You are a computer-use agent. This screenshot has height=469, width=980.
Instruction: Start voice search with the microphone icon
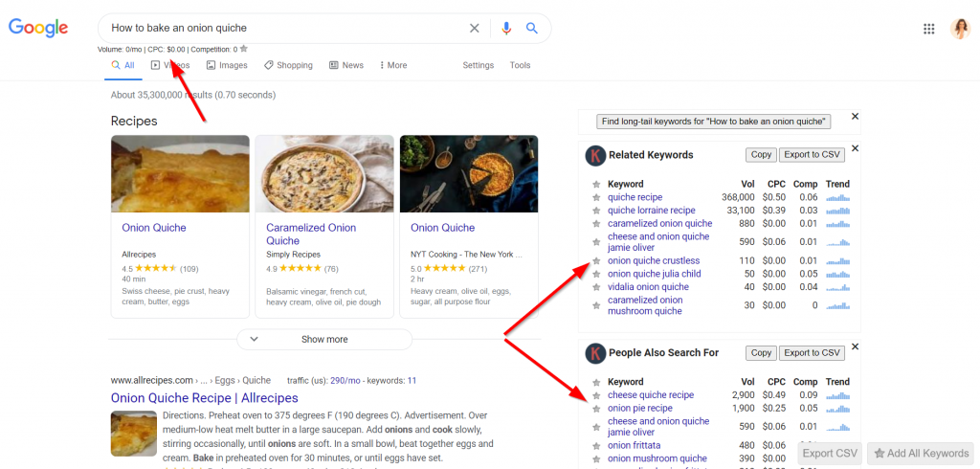(x=506, y=29)
